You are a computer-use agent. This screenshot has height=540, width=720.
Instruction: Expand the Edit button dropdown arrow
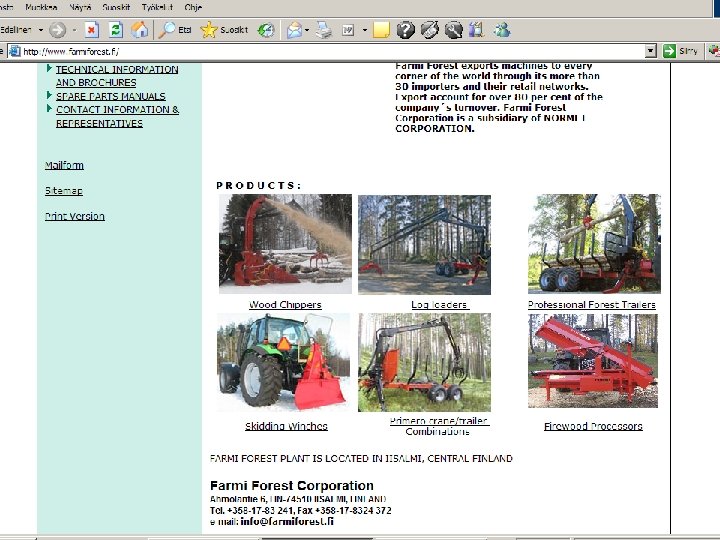(x=365, y=30)
